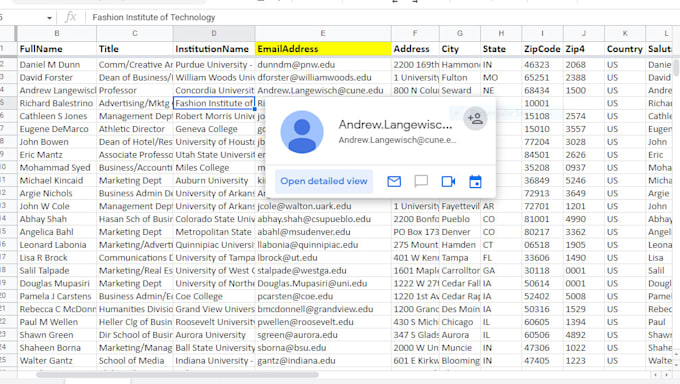
Task: Click bmcdonnell@grandview.edu cell
Action: click(x=323, y=309)
